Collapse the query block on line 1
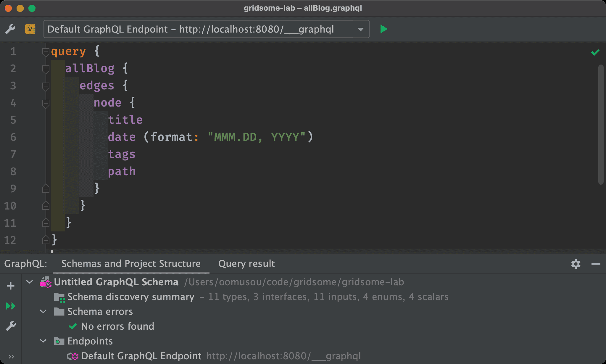Viewport: 606px width, 364px height. (x=46, y=52)
